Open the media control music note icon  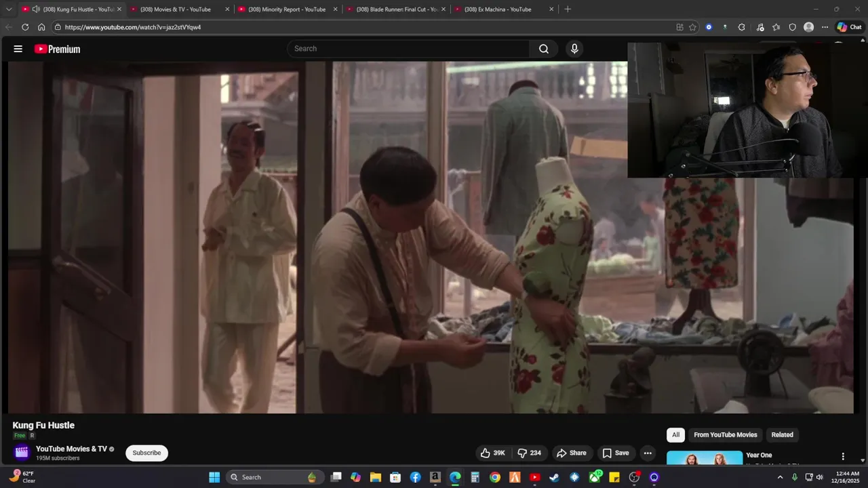(759, 27)
